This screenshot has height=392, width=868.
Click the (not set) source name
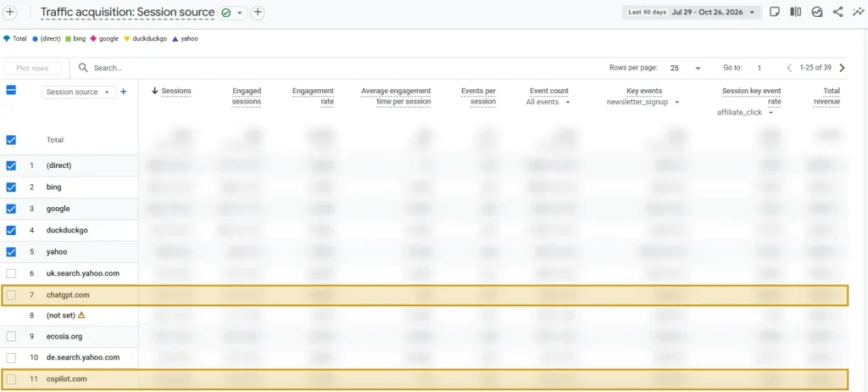pyautogui.click(x=60, y=315)
